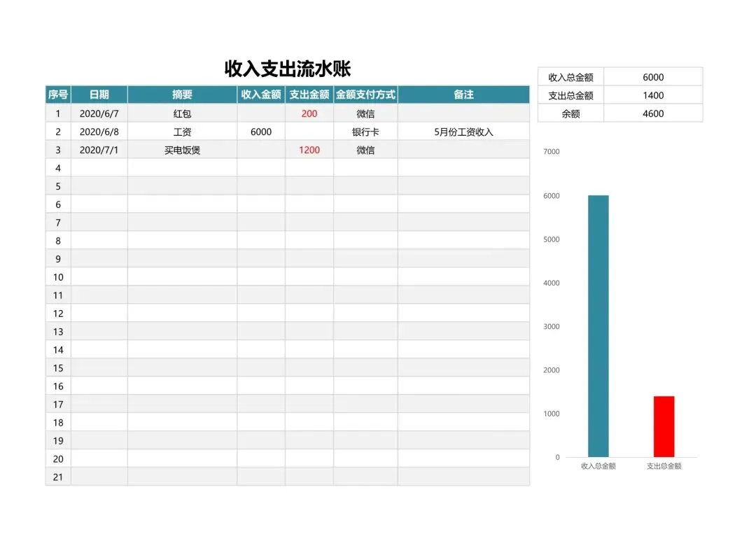The image size is (756, 534).
Task: Select the 红包 summary cell
Action: (x=182, y=114)
